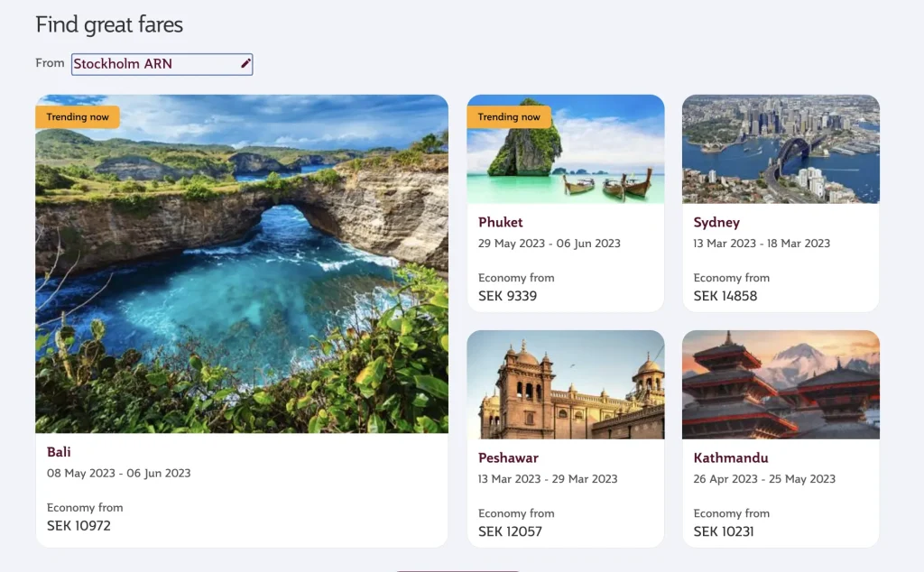Select the Peshawar destination title

(x=508, y=457)
